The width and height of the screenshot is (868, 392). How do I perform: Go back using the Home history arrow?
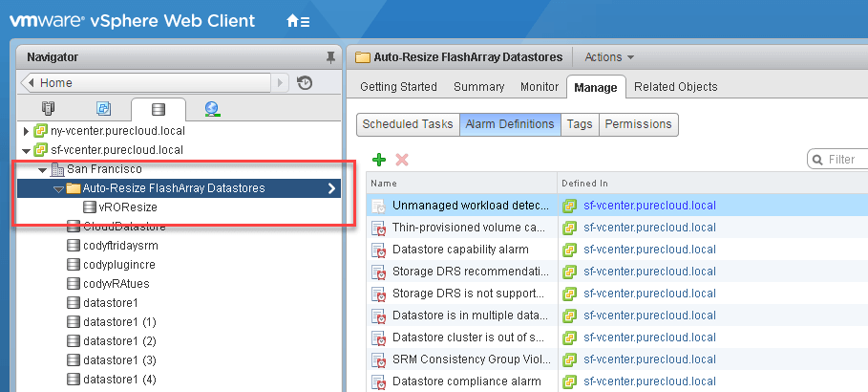pyautogui.click(x=32, y=83)
